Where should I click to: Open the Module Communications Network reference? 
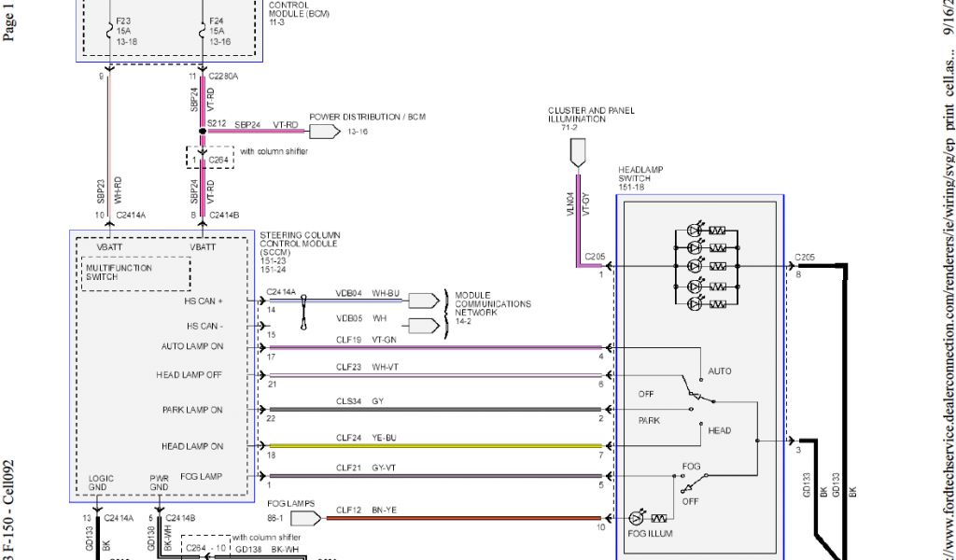tap(493, 304)
